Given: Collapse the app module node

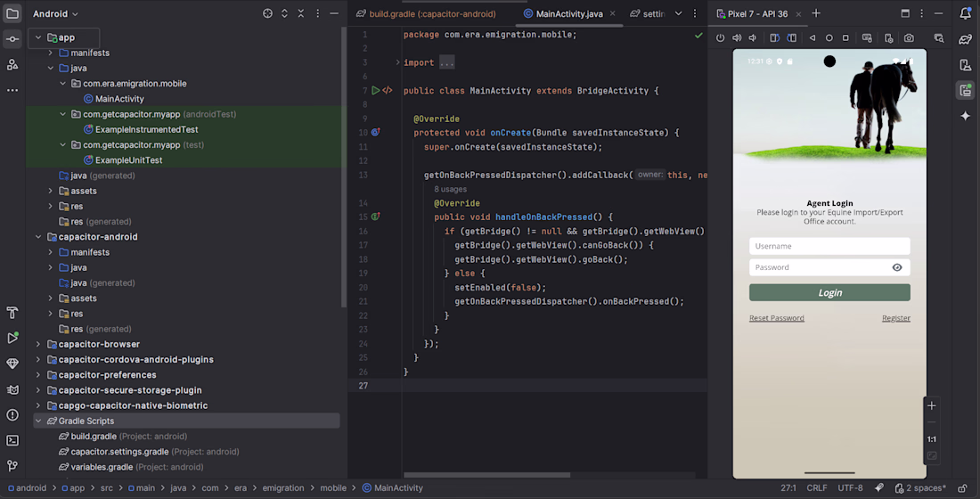Looking at the screenshot, I should point(38,37).
